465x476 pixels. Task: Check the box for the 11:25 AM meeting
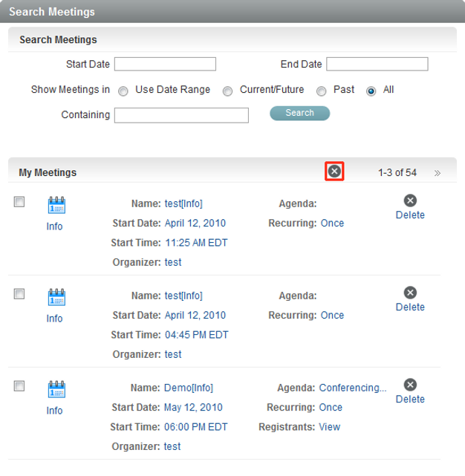19,202
